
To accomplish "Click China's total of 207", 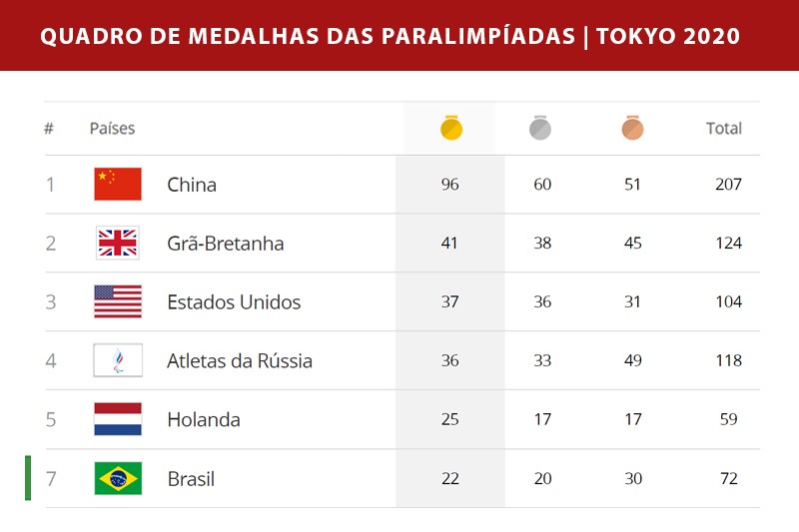I will pyautogui.click(x=728, y=185).
